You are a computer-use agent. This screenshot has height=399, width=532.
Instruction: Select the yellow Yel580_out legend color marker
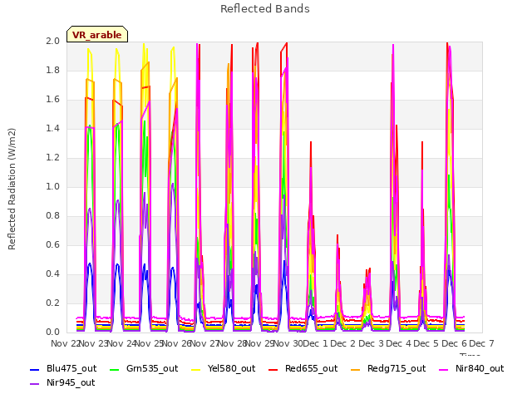pyautogui.click(x=196, y=369)
